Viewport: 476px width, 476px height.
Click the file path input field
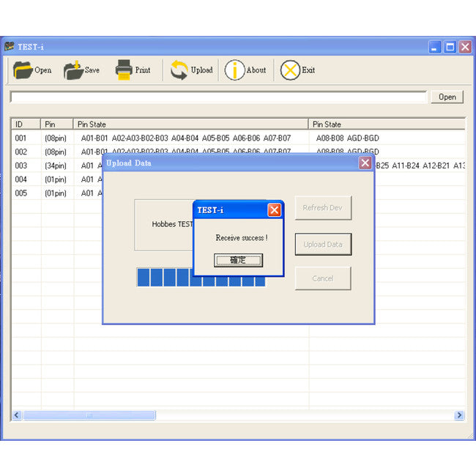pyautogui.click(x=218, y=97)
